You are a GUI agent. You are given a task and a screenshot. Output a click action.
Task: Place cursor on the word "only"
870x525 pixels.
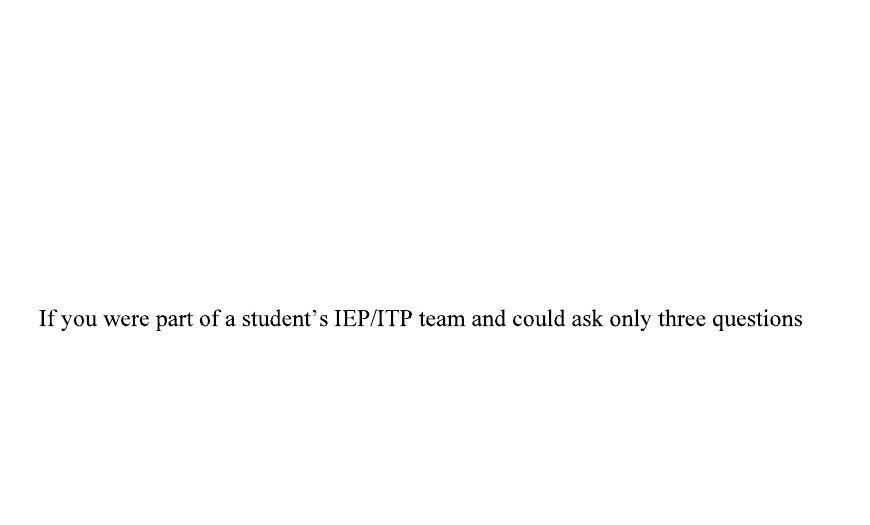[x=630, y=320]
